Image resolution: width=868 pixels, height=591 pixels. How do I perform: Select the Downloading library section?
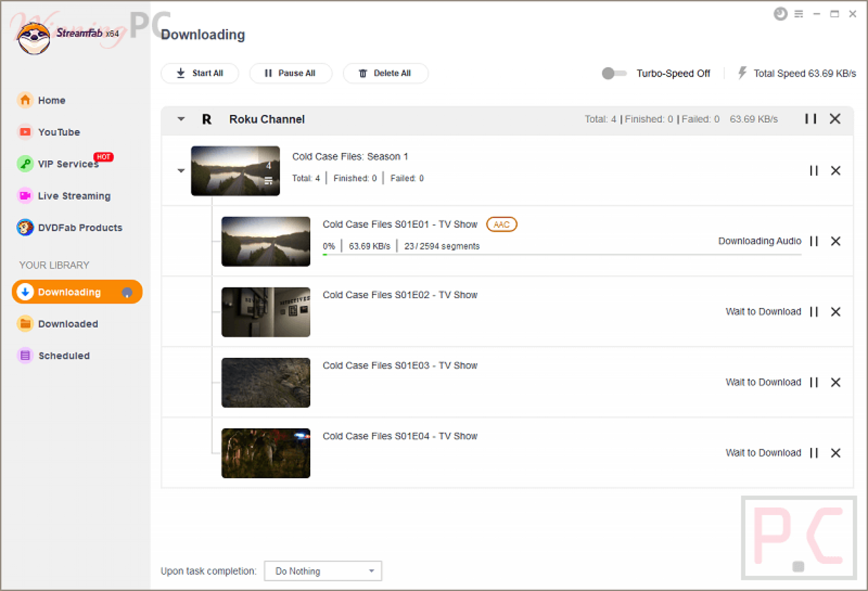tap(77, 292)
